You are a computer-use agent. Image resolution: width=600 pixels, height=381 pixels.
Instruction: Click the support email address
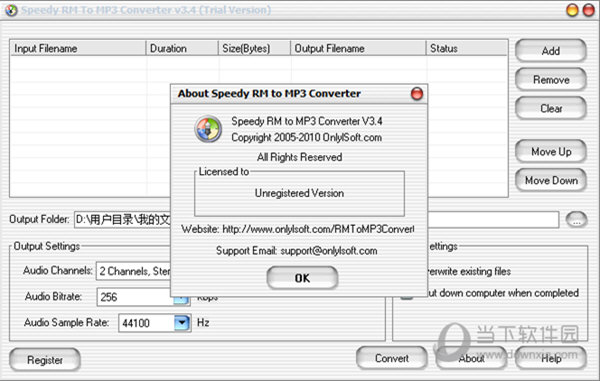coord(329,251)
